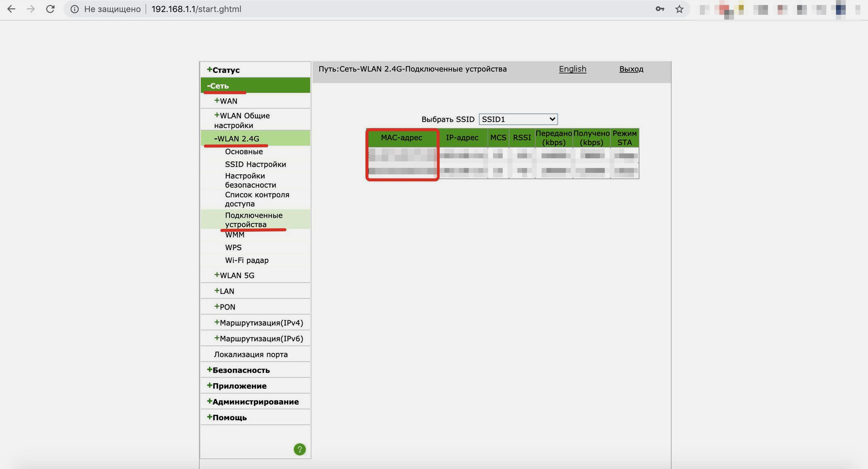
Task: Collapse the WLAN 2.4G submenu
Action: pos(236,139)
